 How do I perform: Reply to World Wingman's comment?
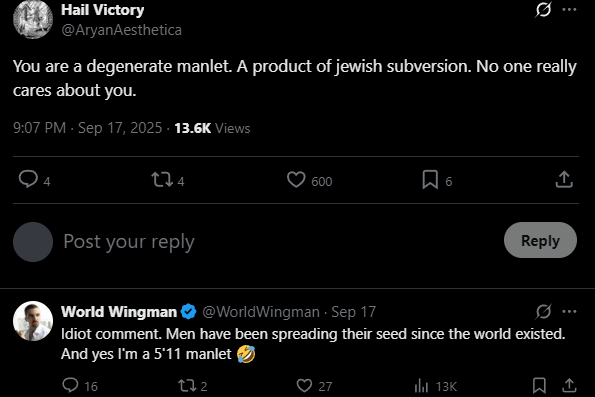pos(70,385)
